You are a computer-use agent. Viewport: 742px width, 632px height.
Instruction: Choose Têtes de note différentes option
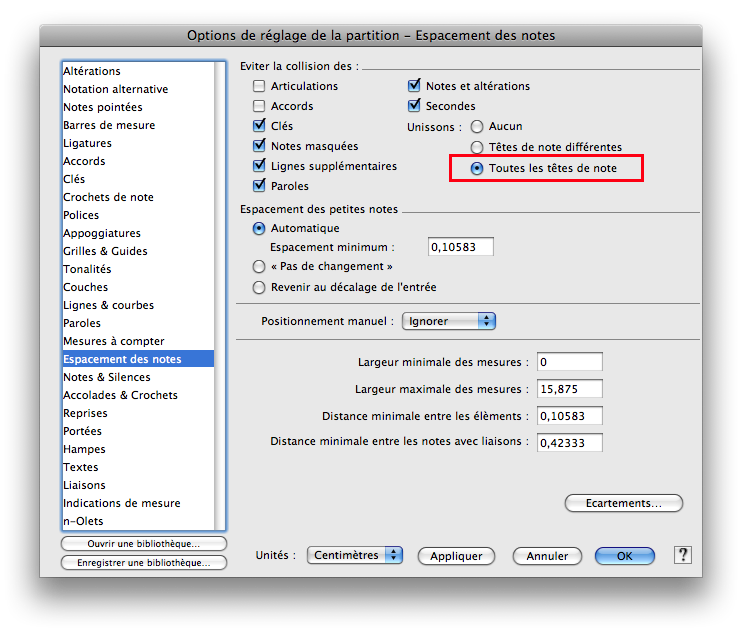[477, 147]
